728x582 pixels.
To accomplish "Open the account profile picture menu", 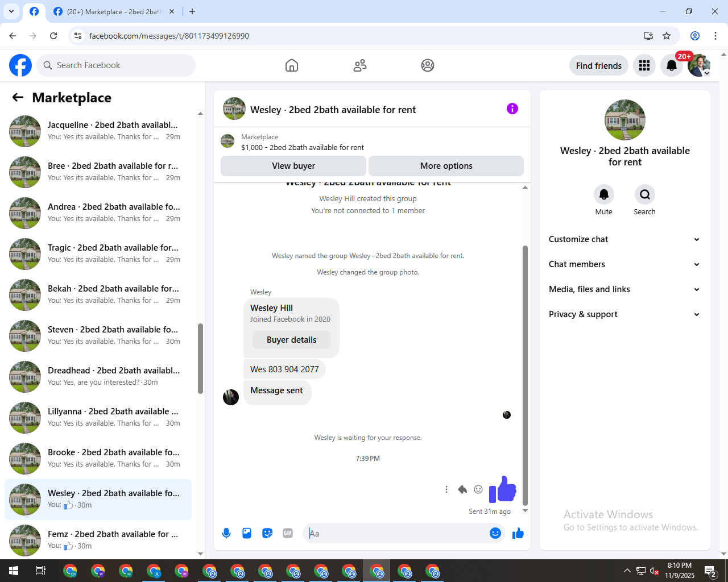I will (699, 65).
